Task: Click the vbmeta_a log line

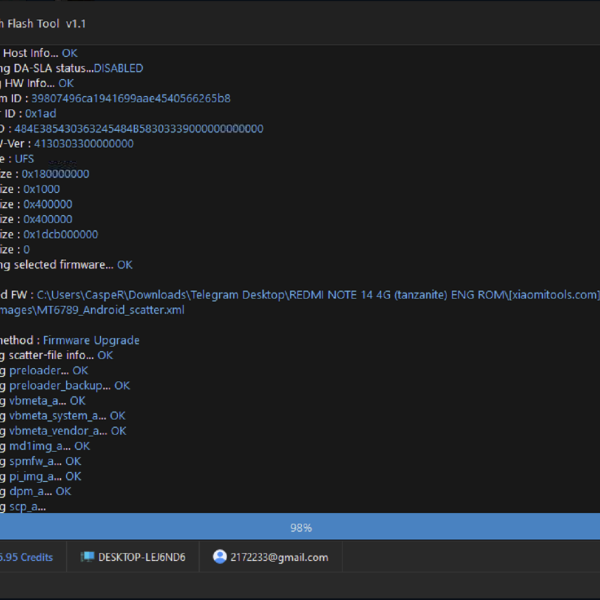Action: click(43, 401)
